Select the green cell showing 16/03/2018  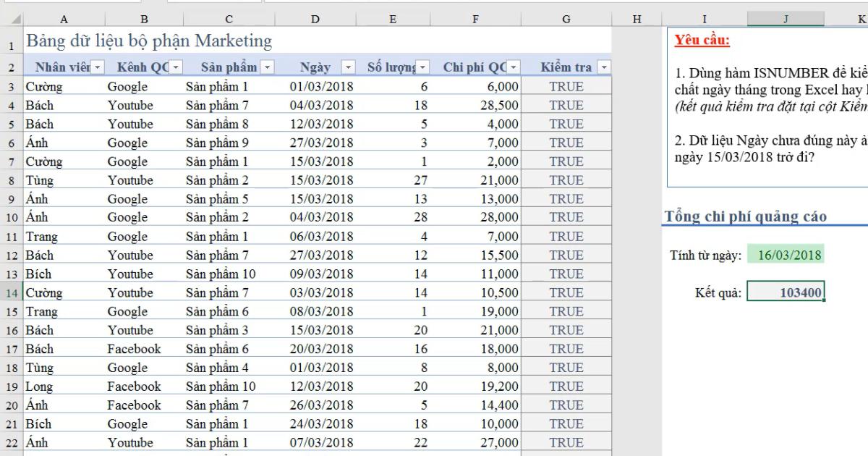click(787, 255)
